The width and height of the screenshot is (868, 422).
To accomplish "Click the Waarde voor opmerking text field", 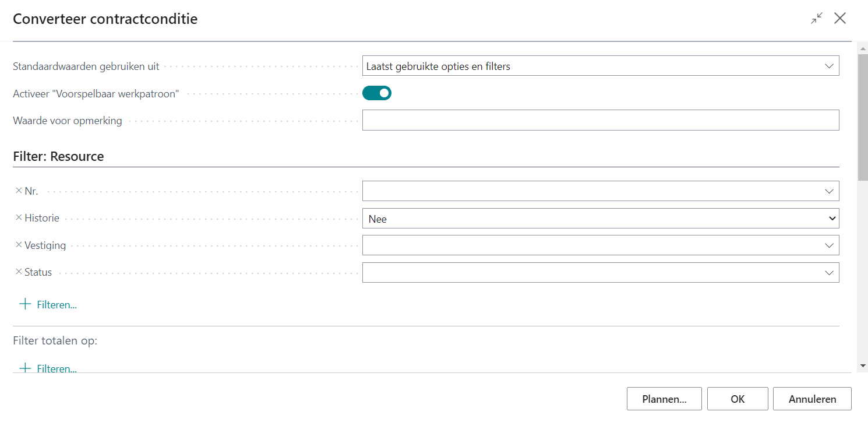I will [x=600, y=121].
